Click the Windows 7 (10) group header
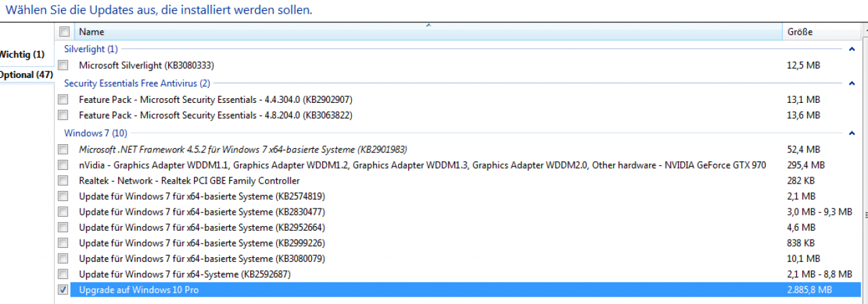Screen dimensions: 868x304 coord(96,133)
